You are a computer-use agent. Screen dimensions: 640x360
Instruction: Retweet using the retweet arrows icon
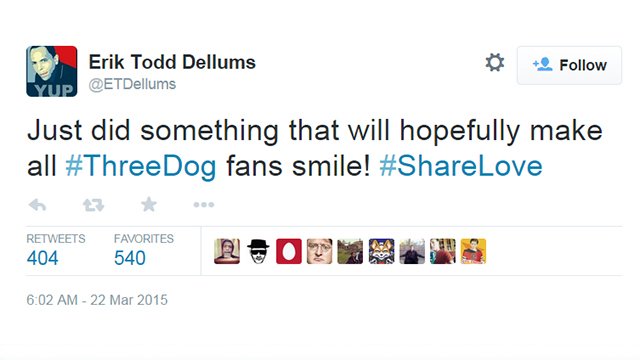[93, 205]
